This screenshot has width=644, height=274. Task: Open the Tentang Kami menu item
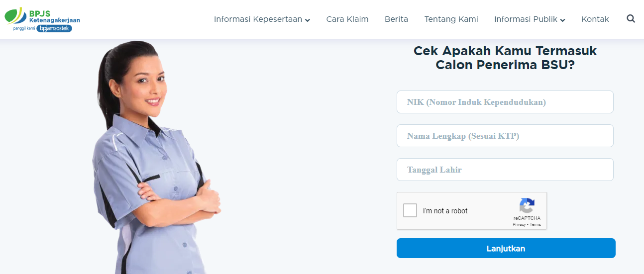pos(451,19)
